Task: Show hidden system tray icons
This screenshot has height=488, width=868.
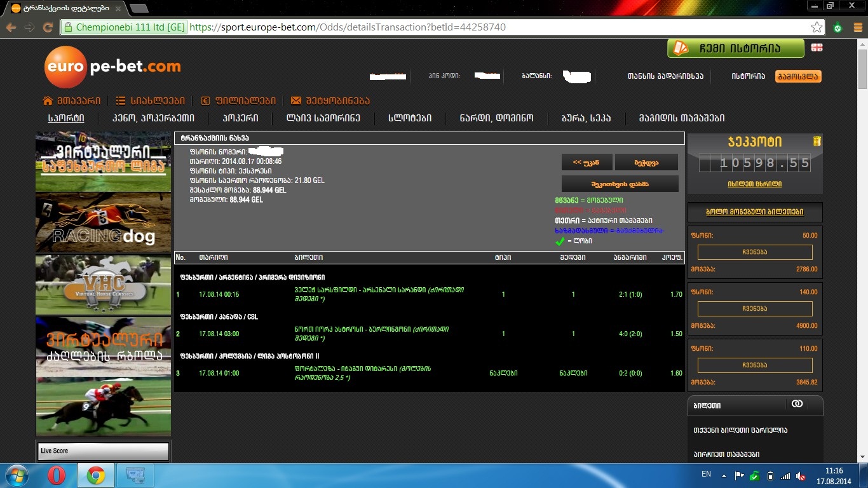Action: pos(723,475)
